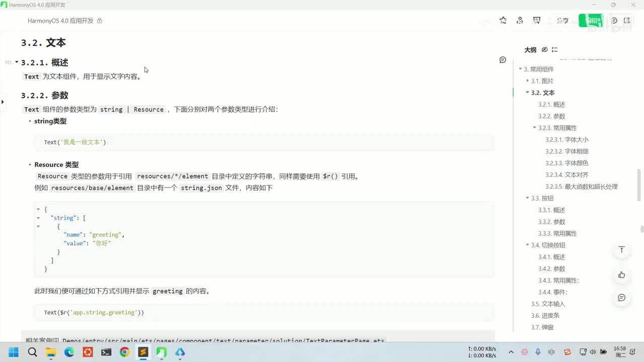Open the Ubuntu app on the taskbar

tap(88, 352)
